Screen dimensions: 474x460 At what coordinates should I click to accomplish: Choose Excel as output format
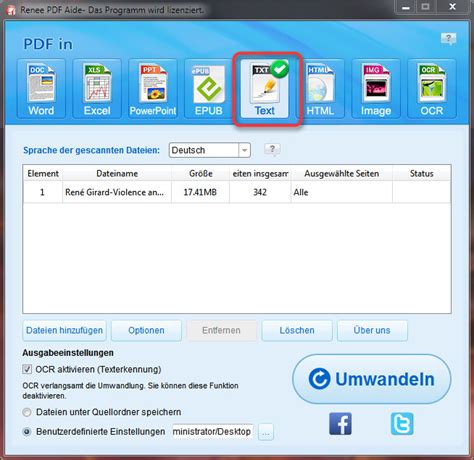97,89
